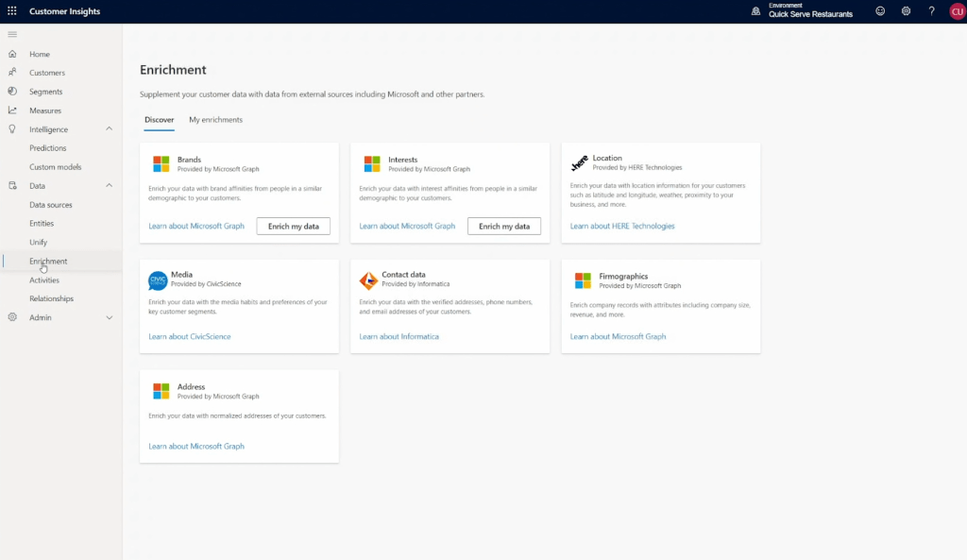Open the app launcher waffle menu
967x560 pixels.
(x=11, y=10)
